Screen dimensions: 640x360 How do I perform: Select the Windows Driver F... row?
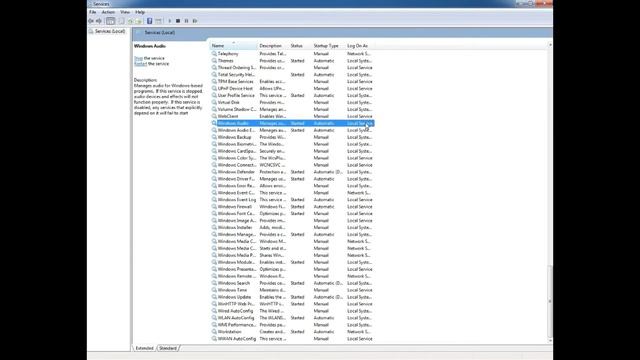pos(292,179)
